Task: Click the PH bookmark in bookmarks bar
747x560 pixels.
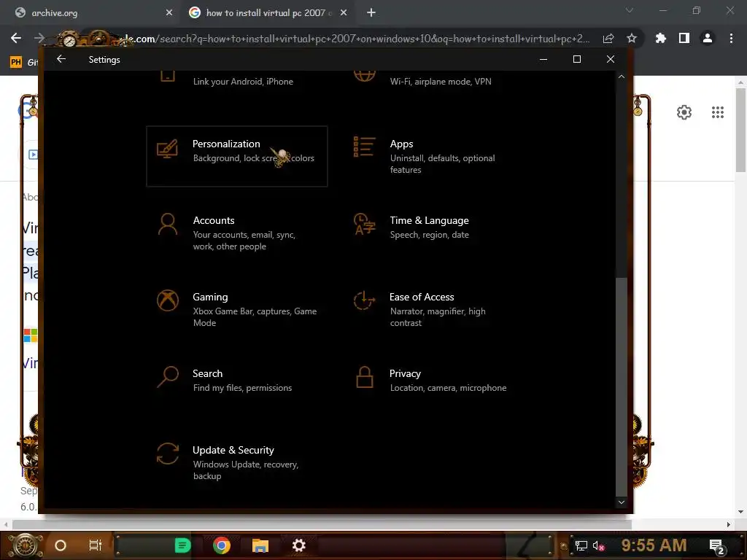Action: (x=16, y=62)
